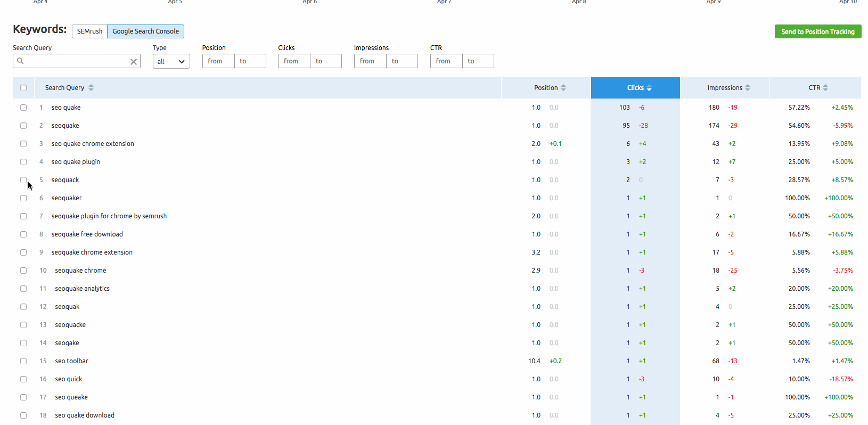Click the Impressions column header label

725,88
